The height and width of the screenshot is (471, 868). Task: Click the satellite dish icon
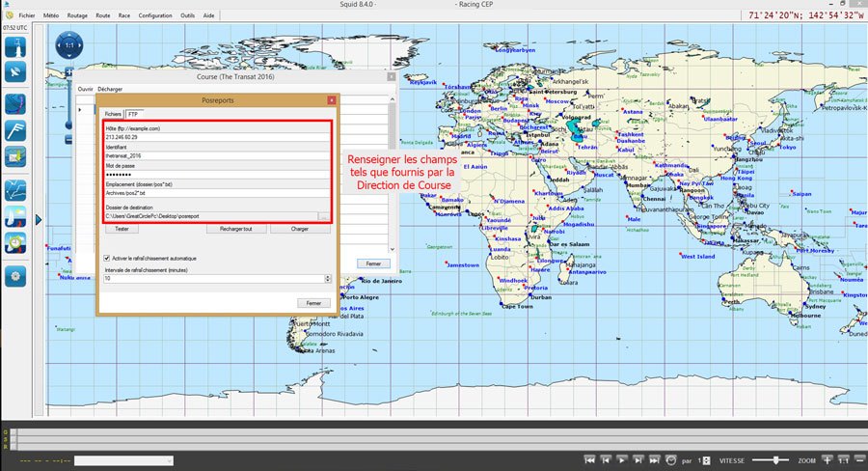15,71
